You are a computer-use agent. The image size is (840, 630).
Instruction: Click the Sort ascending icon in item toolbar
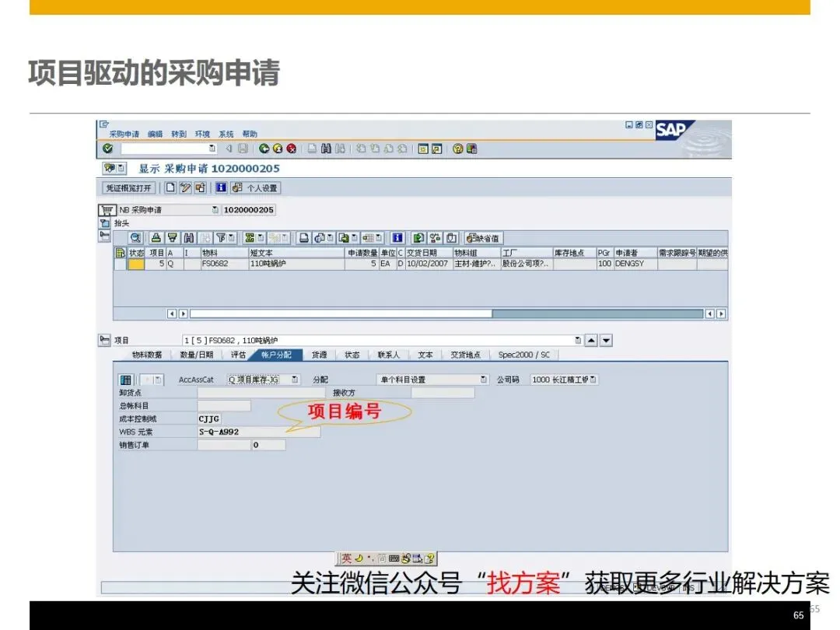click(156, 238)
